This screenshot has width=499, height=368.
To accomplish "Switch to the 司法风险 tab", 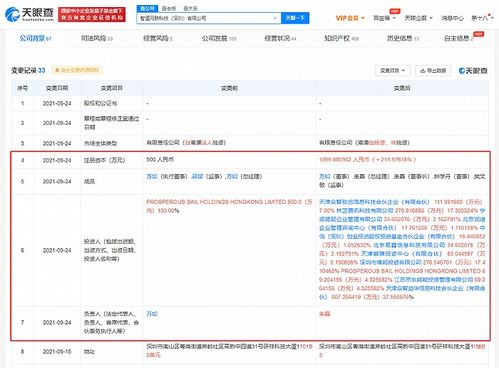I will 97,38.
